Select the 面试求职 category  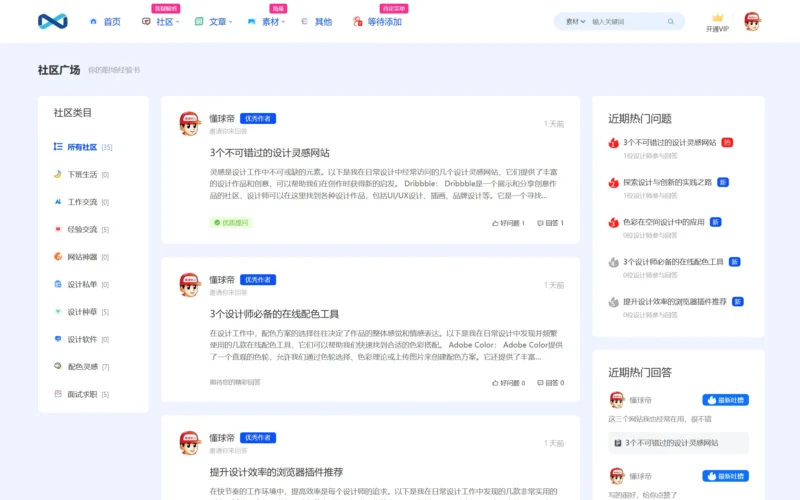pos(82,394)
